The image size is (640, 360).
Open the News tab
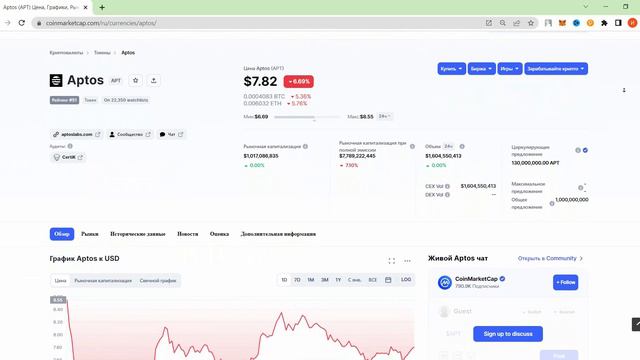pos(187,234)
